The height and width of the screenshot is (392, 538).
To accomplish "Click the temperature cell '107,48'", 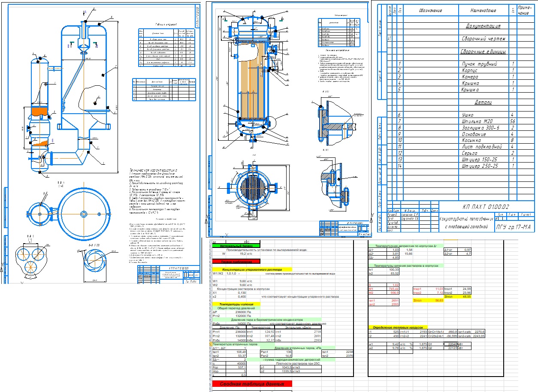I will (268, 335).
